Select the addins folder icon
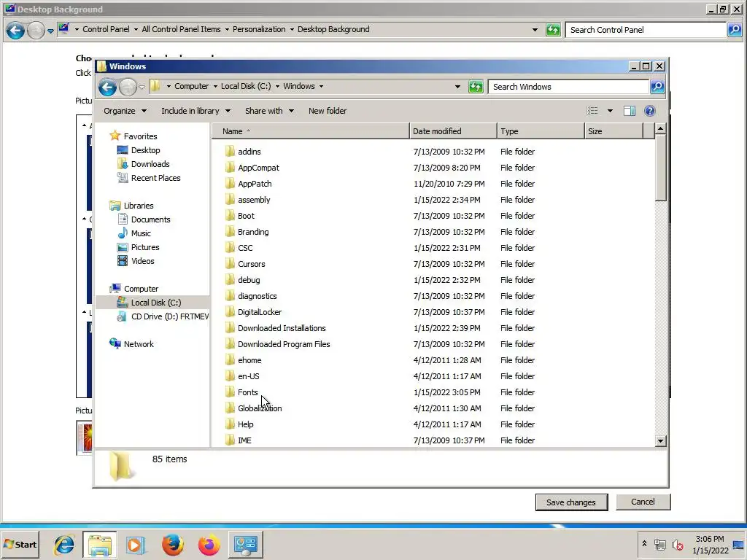The width and height of the screenshot is (747, 560). pos(230,152)
